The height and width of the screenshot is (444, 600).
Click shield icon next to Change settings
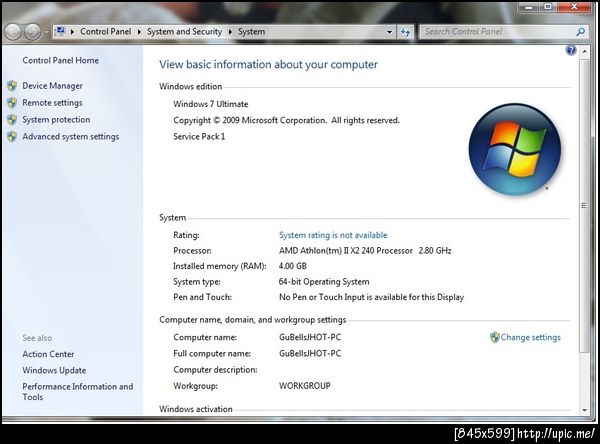click(494, 337)
